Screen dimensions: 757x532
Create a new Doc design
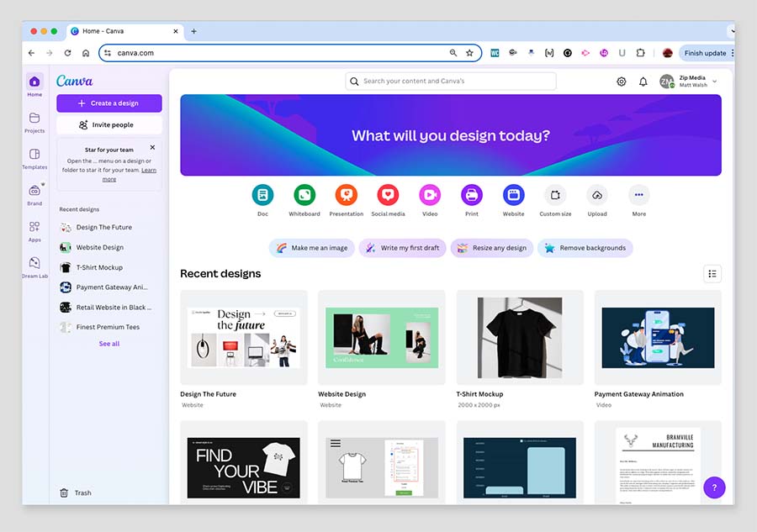pyautogui.click(x=262, y=195)
